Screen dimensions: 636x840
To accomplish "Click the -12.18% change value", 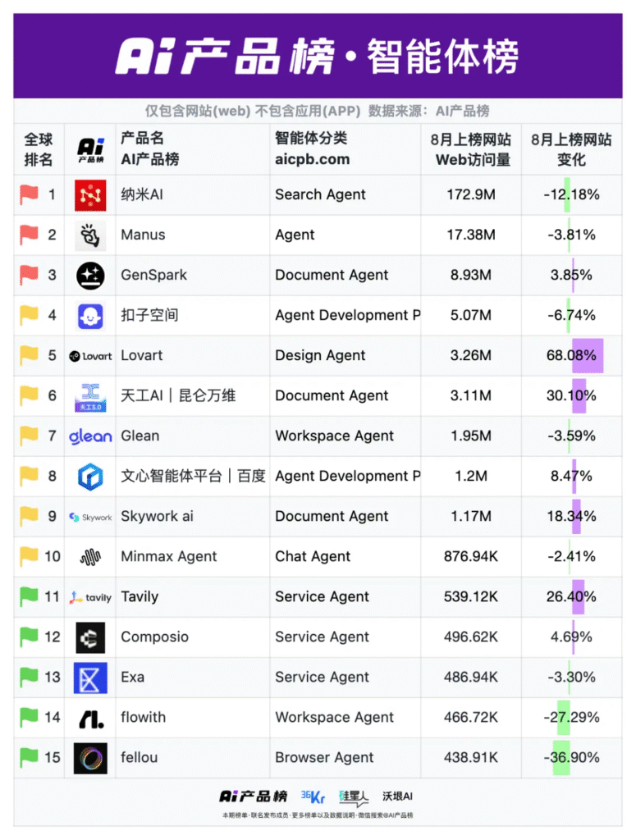I will (x=571, y=195).
